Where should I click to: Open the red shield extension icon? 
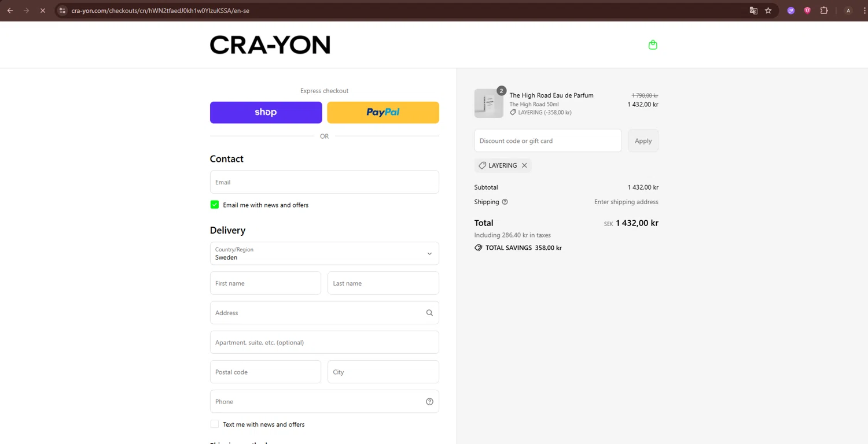point(807,10)
